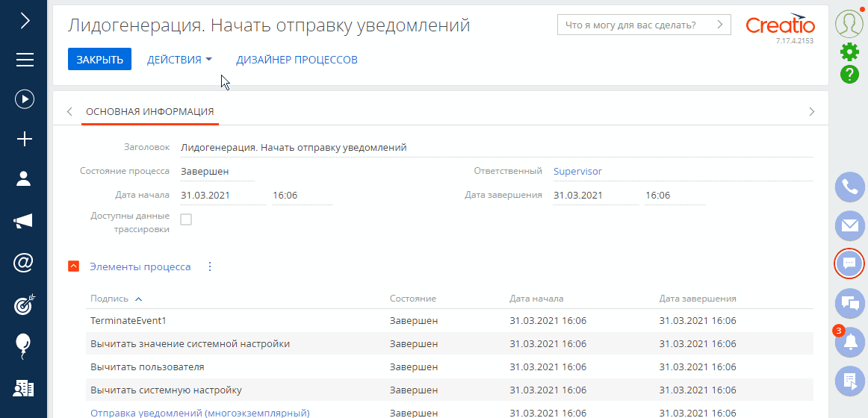Open the hamburger main menu

(x=25, y=60)
